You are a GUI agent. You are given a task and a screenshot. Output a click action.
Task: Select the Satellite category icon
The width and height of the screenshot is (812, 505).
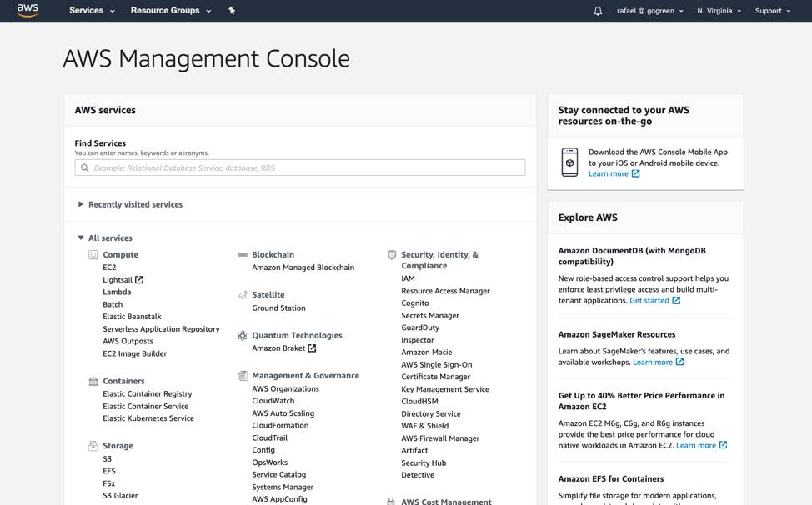243,294
